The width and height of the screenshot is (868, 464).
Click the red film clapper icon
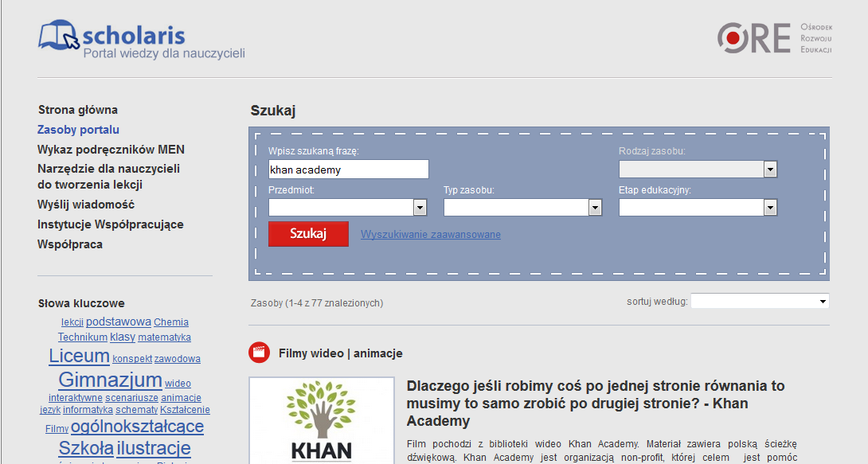coord(259,353)
